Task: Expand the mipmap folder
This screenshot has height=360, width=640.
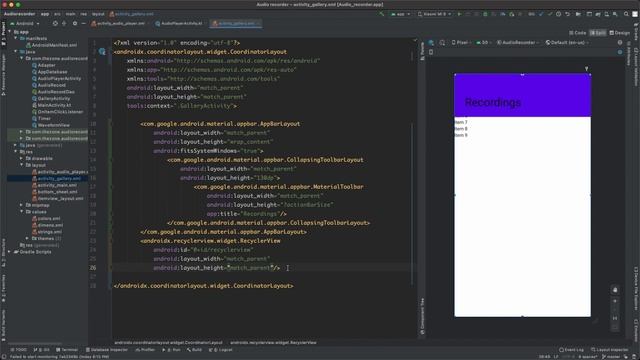Action: pyautogui.click(x=22, y=205)
